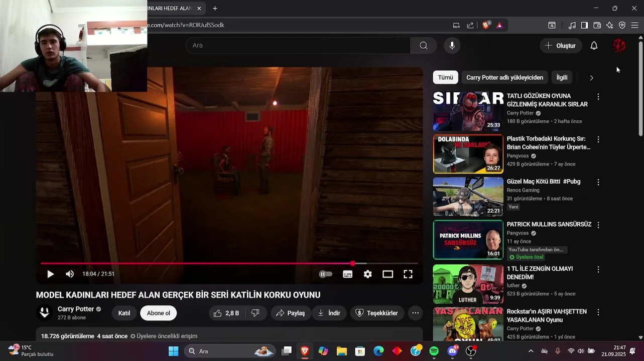Click share page icon in address bar
This screenshot has height=361, width=644.
470,25
